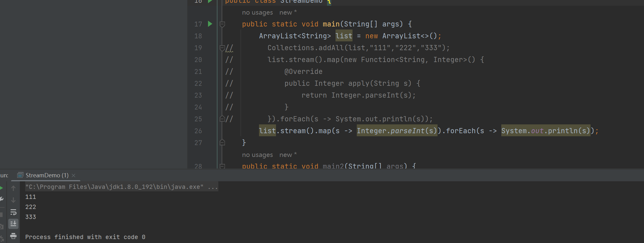
Task: Click 'new *' author hint above main2
Action: coord(288,155)
